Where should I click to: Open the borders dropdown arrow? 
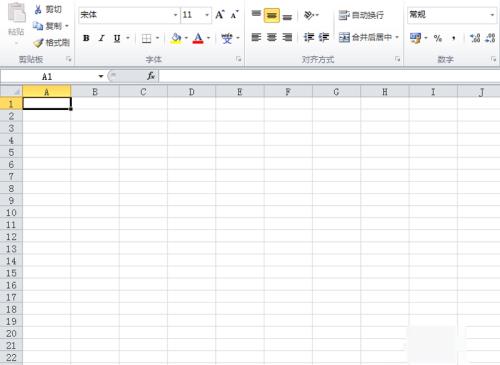[x=157, y=38]
